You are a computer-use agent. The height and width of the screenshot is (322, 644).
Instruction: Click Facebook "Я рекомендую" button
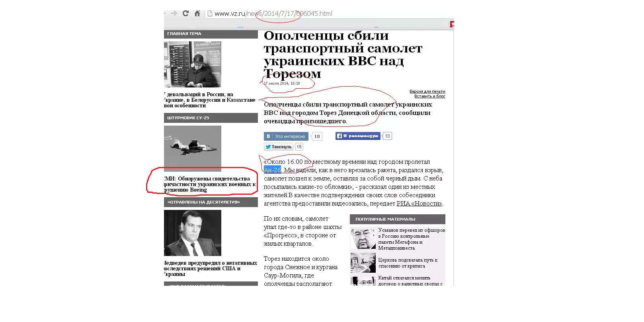[358, 136]
